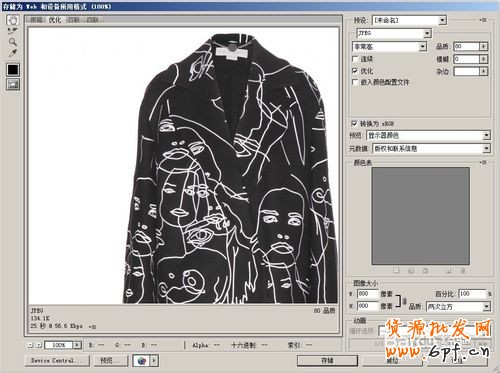
Task: Open the zoom level arrow next to 100%
Action: tap(77, 345)
